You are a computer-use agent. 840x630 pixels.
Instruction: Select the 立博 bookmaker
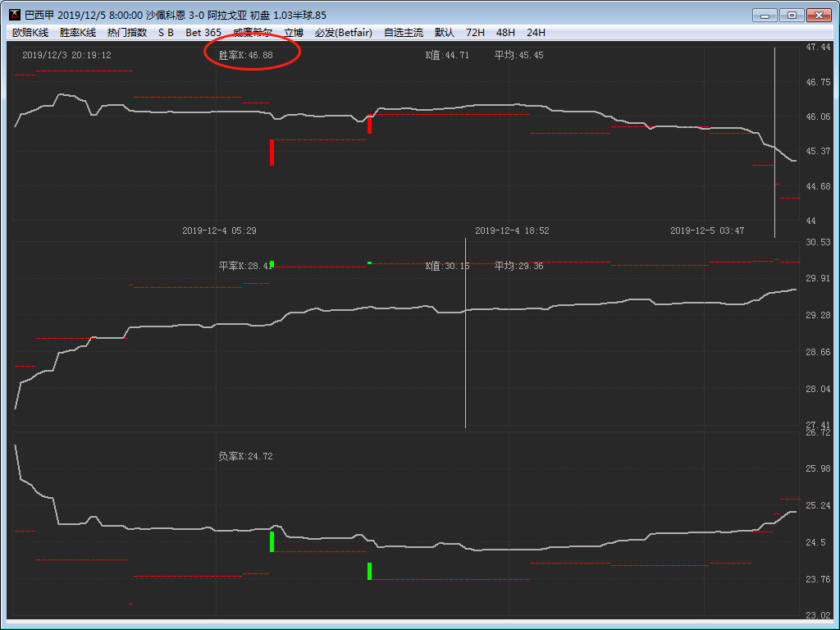coord(294,33)
